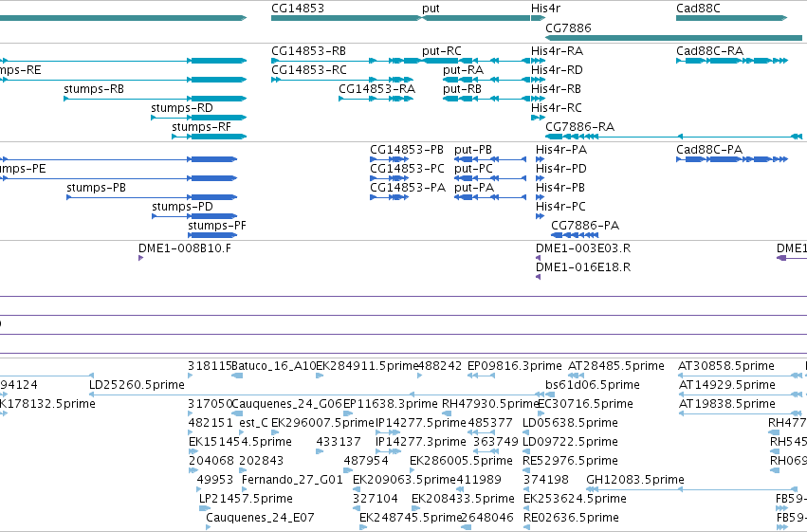807x532 pixels.
Task: Select protein Cad88C-PA
Action: [x=732, y=159]
